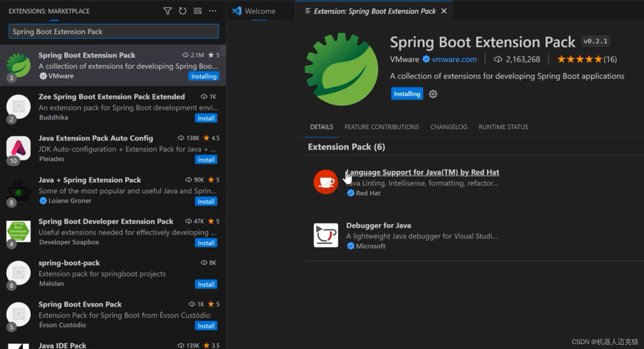
Task: Open the FEATURE CONTRIBUTIONS tab
Action: pos(382,127)
